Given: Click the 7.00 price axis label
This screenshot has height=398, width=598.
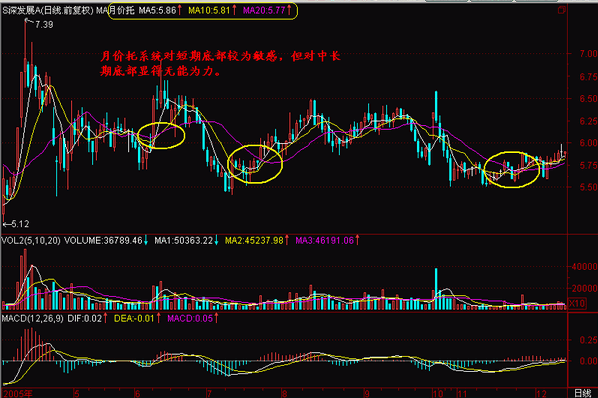Looking at the screenshot, I should [588, 54].
